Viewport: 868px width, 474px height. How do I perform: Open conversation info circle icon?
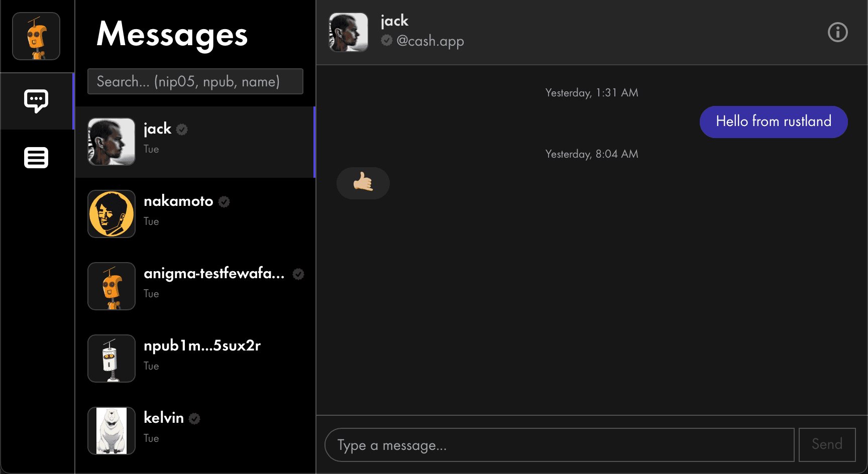click(837, 32)
